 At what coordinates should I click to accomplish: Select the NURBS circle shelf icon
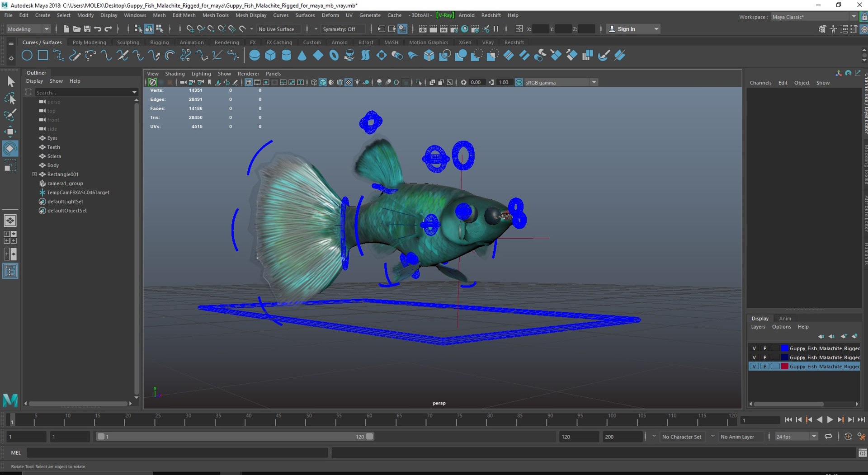coord(27,56)
